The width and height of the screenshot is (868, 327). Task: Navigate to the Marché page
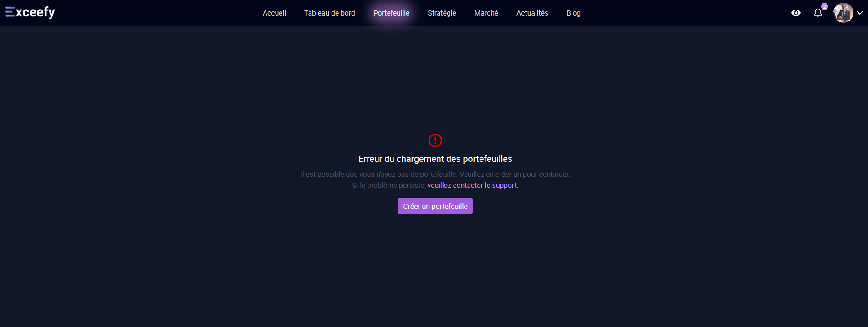[x=486, y=13]
